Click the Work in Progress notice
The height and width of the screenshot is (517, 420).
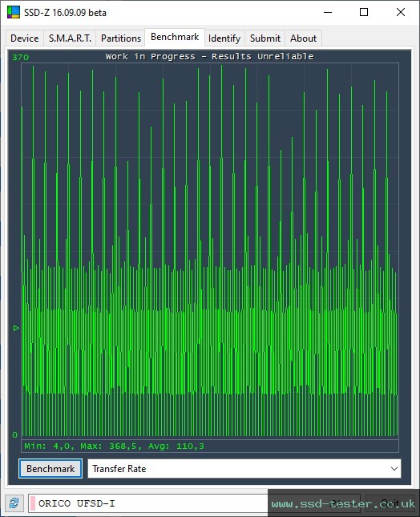(209, 56)
